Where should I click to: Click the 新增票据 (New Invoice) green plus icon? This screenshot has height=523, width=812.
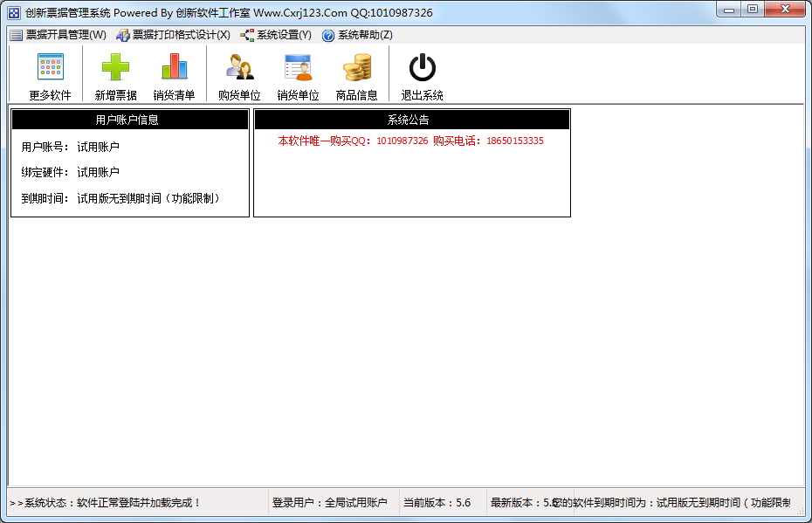click(x=114, y=65)
